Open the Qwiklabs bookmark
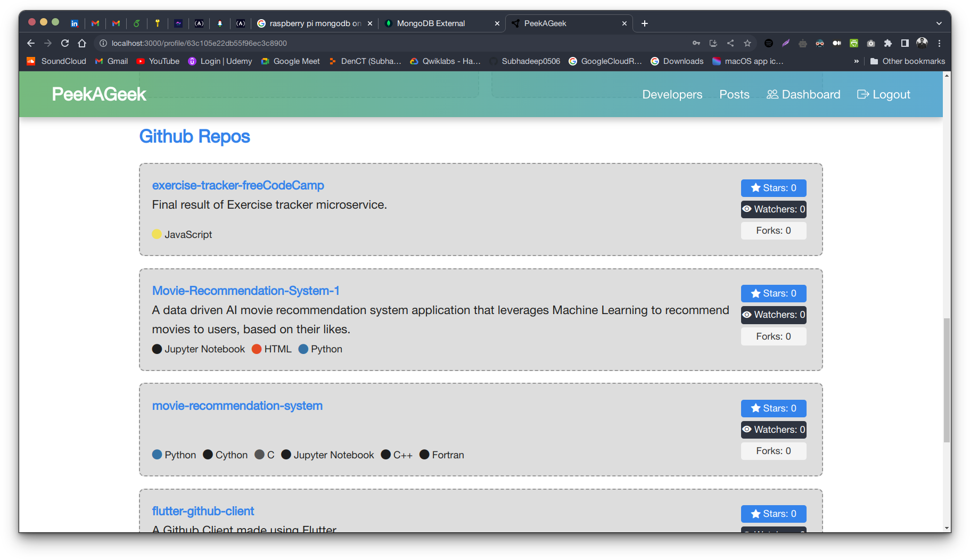The image size is (970, 560). 446,61
